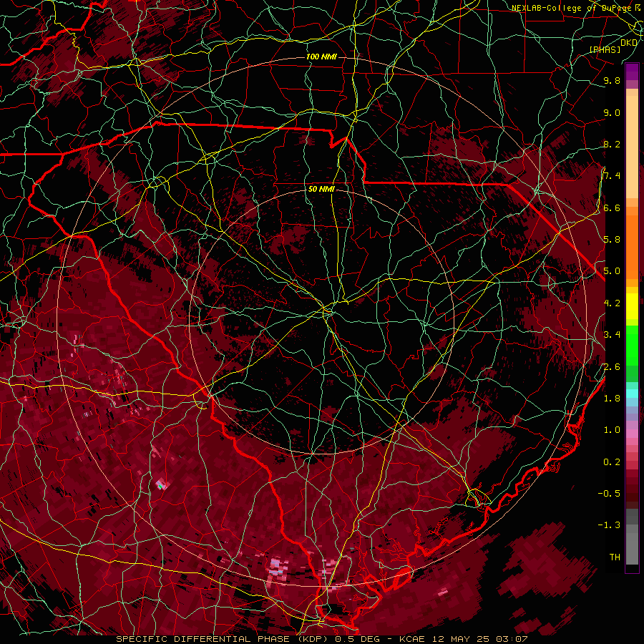Pick the purple top segment of the color bar
644x644 pixels.
click(x=632, y=72)
